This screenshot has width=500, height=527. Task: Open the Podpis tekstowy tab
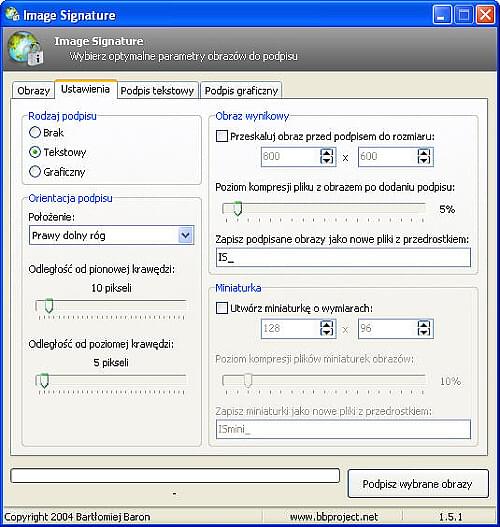click(157, 91)
